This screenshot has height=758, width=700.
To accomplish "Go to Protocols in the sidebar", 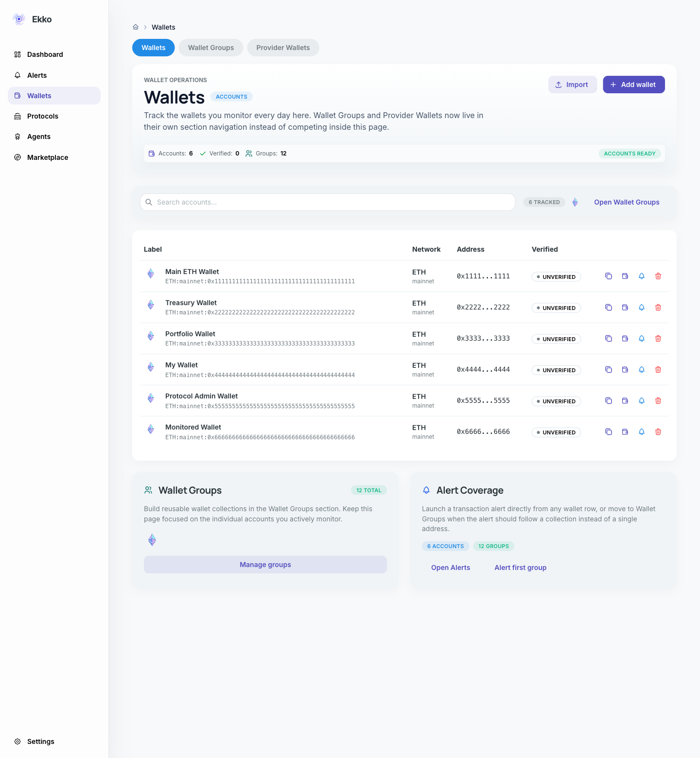I will coord(54,116).
